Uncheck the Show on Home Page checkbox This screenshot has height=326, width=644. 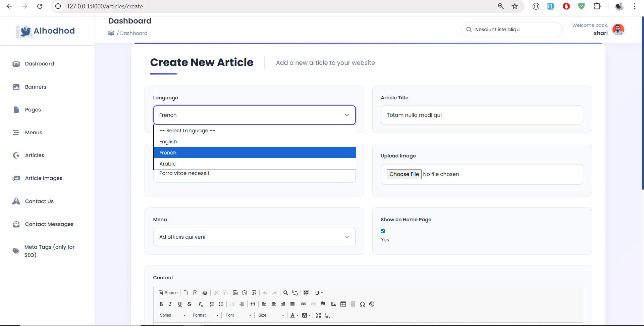pos(383,231)
